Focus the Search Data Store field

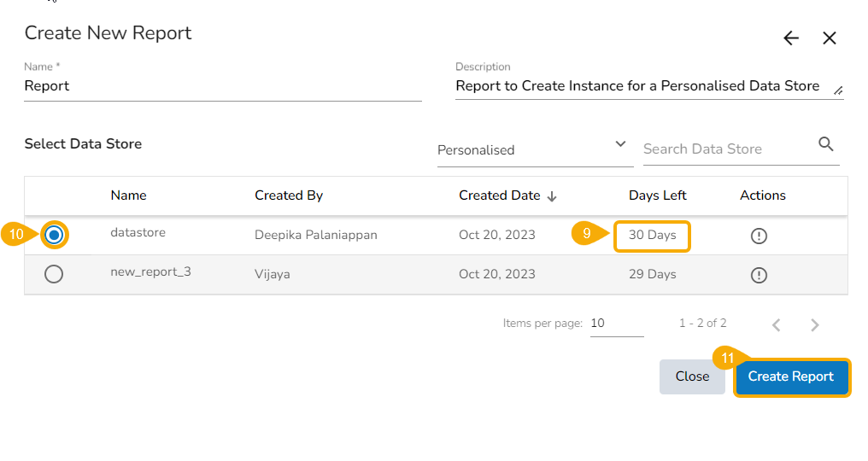(726, 149)
